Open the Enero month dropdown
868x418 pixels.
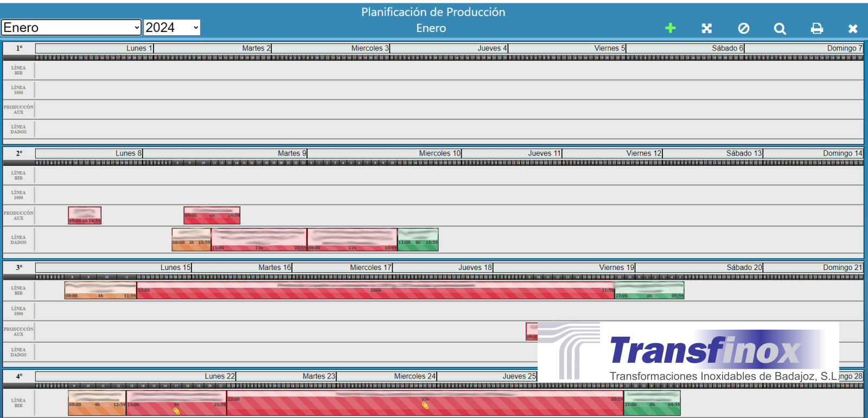[71, 28]
